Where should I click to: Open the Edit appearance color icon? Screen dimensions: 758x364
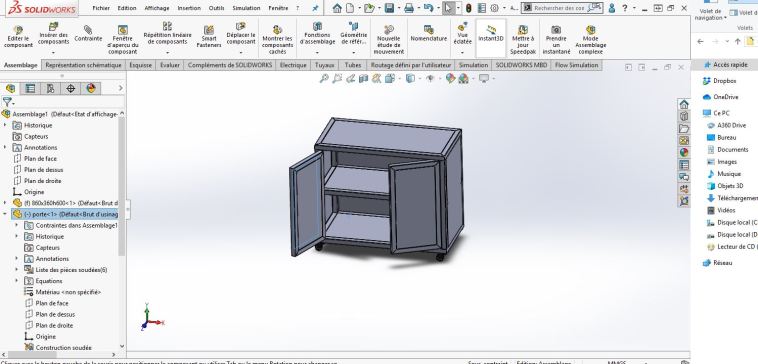coord(450,78)
